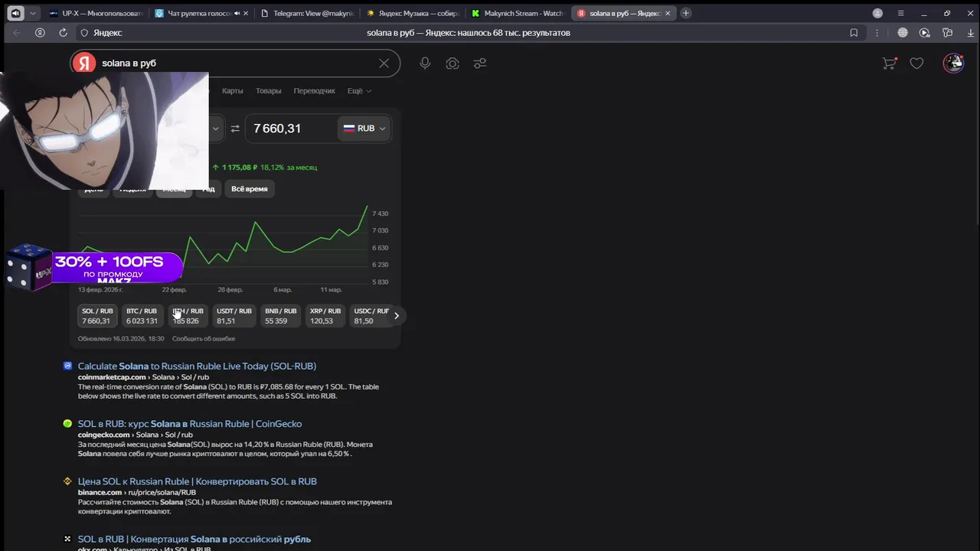Screen dimensions: 980x551
Task: Open the browser hamburger menu
Action: click(x=900, y=13)
